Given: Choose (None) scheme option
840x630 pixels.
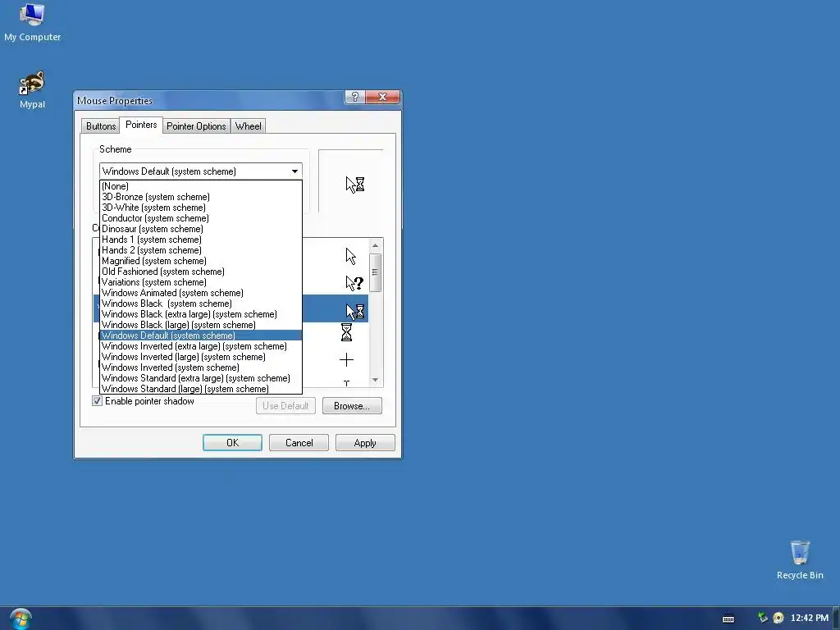Looking at the screenshot, I should coord(201,186).
